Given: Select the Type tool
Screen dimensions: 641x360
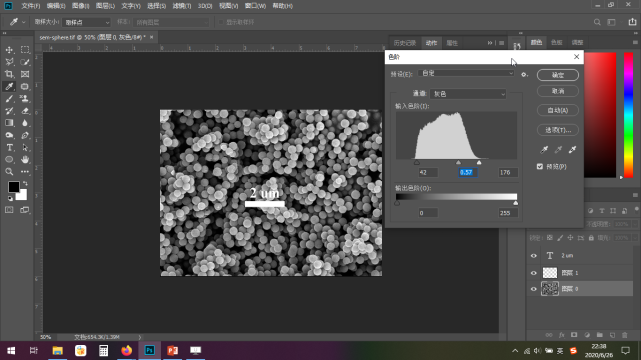Looking at the screenshot, I should coord(9,148).
